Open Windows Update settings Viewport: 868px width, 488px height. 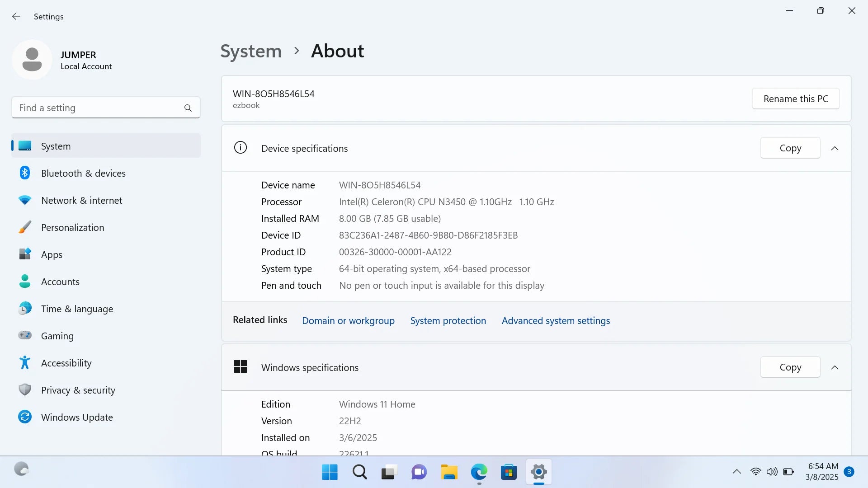tap(77, 417)
